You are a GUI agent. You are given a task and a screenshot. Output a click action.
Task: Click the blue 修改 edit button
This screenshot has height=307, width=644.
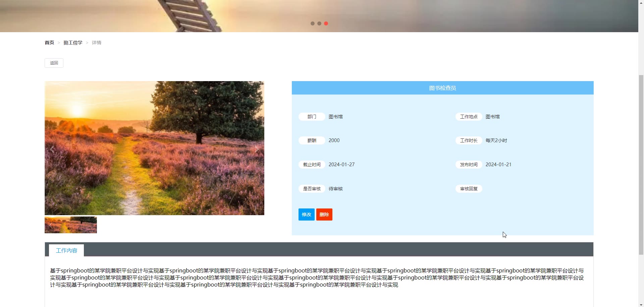click(307, 214)
